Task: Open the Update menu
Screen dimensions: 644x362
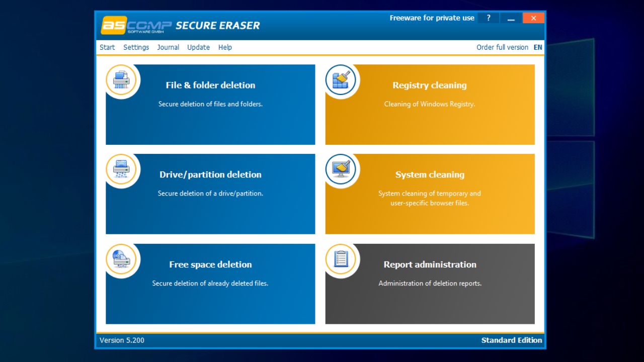Action: [x=199, y=47]
